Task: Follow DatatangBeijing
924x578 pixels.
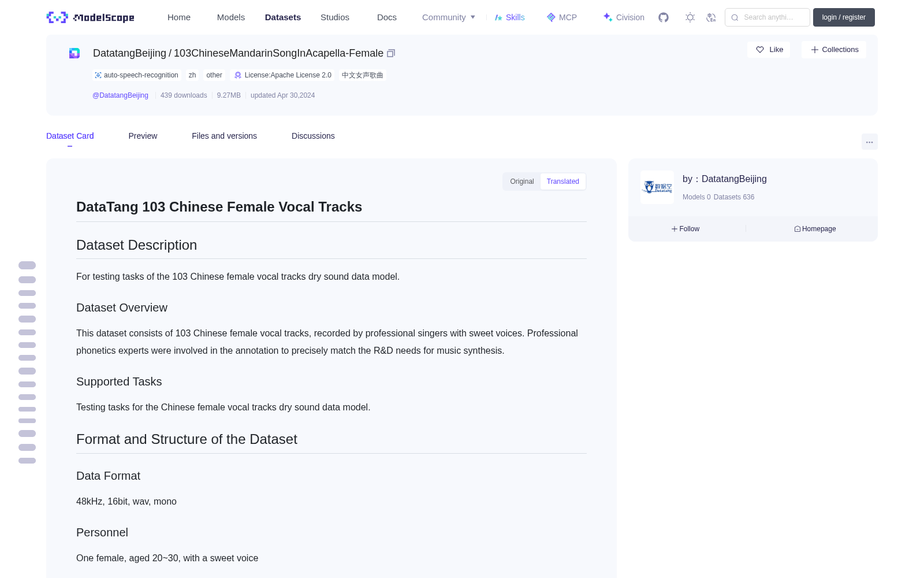Action: (x=685, y=229)
